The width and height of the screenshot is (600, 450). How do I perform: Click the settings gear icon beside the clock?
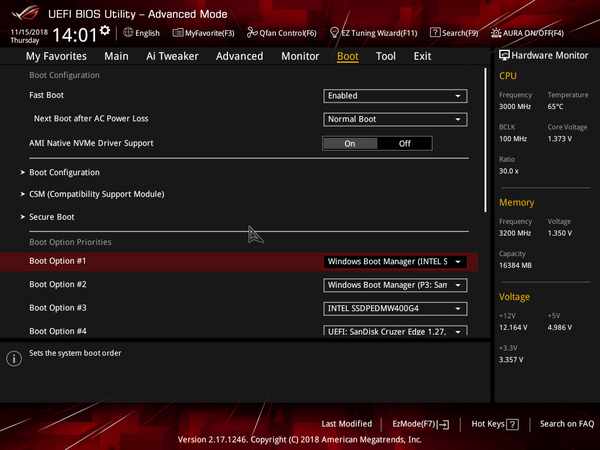pos(105,31)
